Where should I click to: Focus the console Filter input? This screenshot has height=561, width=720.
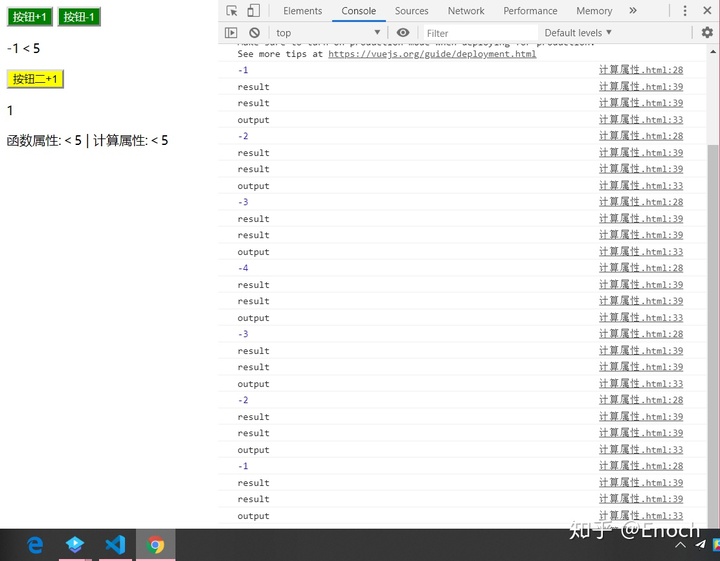480,33
